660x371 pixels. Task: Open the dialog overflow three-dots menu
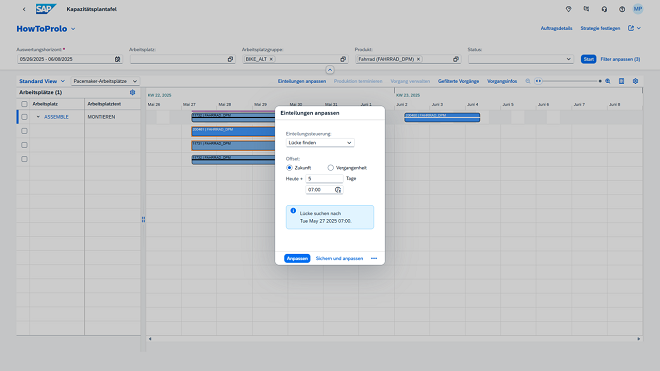click(374, 259)
